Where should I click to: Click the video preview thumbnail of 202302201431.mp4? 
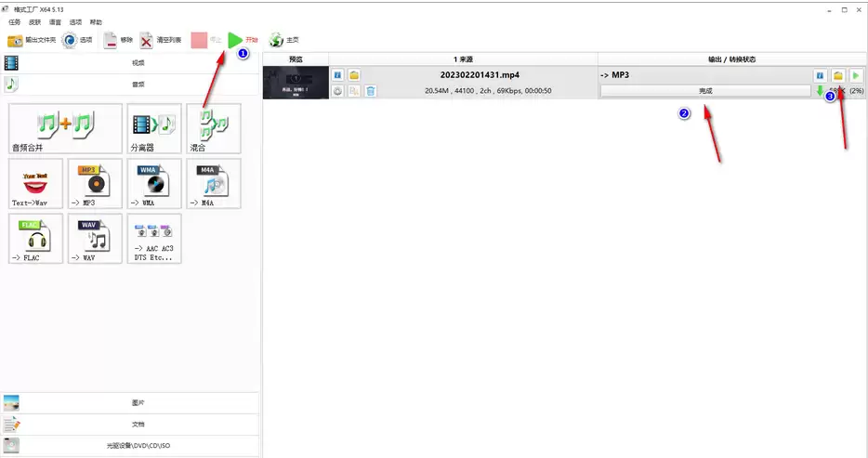296,83
